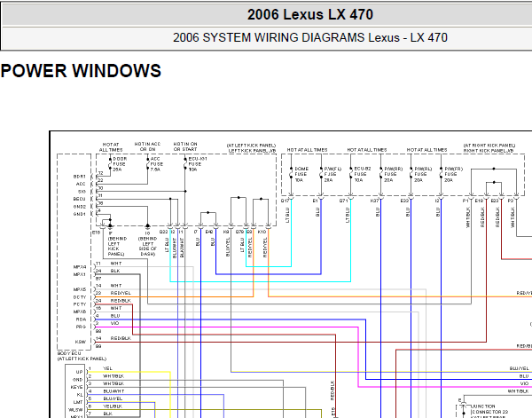This screenshot has height=418, width=532.
Task: Click the MPX4 terminal label
Action: pos(80,267)
